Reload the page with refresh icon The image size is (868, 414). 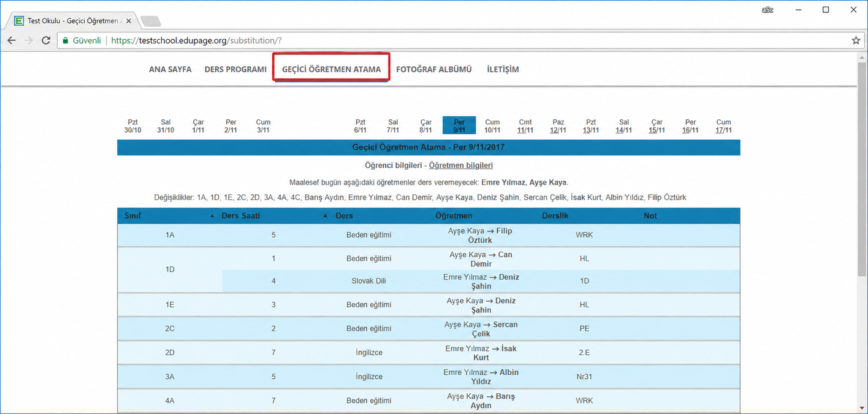coord(45,40)
